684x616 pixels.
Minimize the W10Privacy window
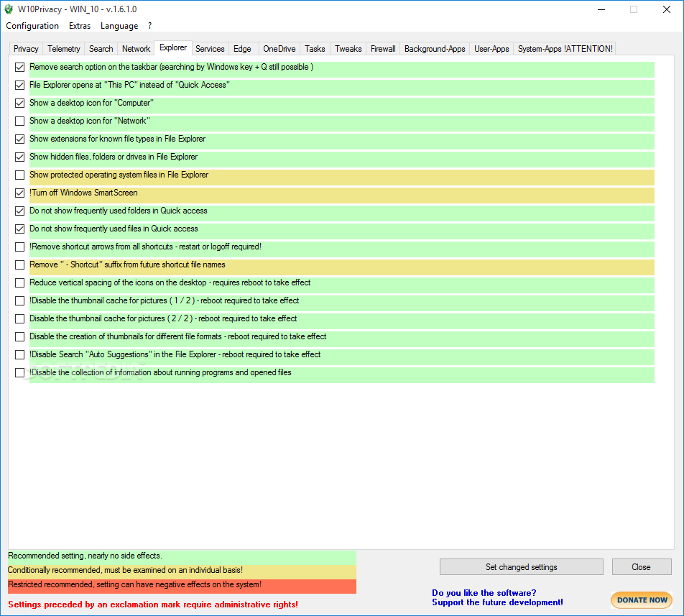pyautogui.click(x=601, y=9)
